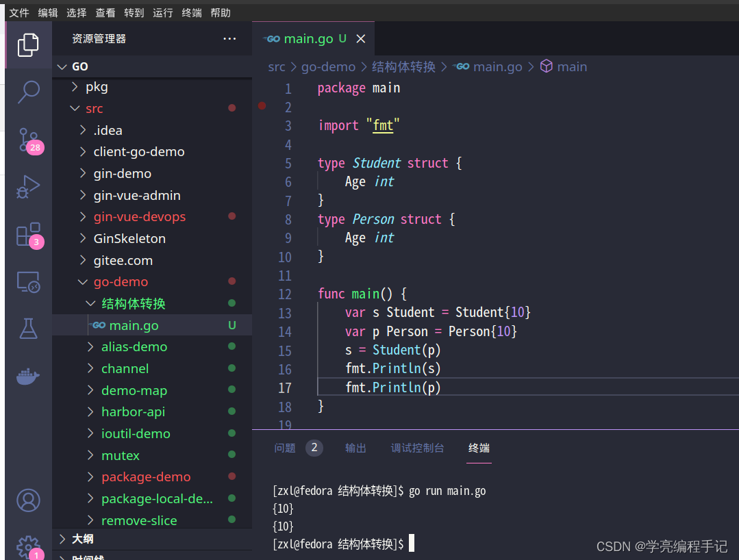This screenshot has height=560, width=739.
Task: Expand the demo-map folder
Action: [x=90, y=390]
